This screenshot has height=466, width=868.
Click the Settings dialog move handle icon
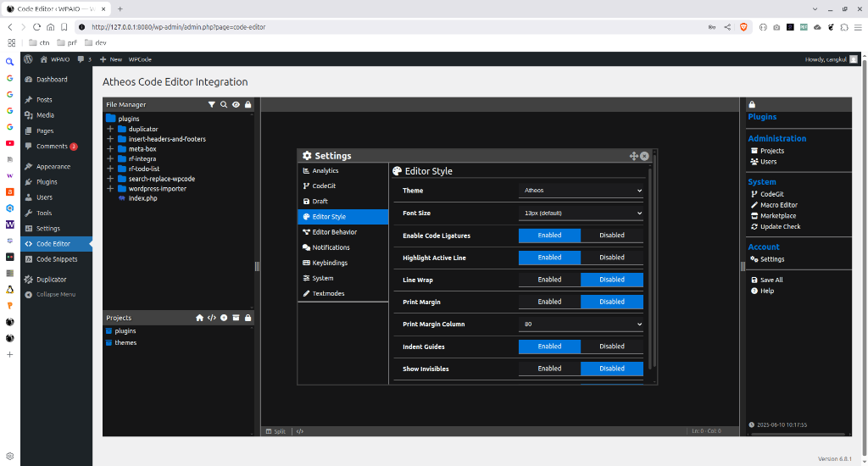[x=634, y=156]
